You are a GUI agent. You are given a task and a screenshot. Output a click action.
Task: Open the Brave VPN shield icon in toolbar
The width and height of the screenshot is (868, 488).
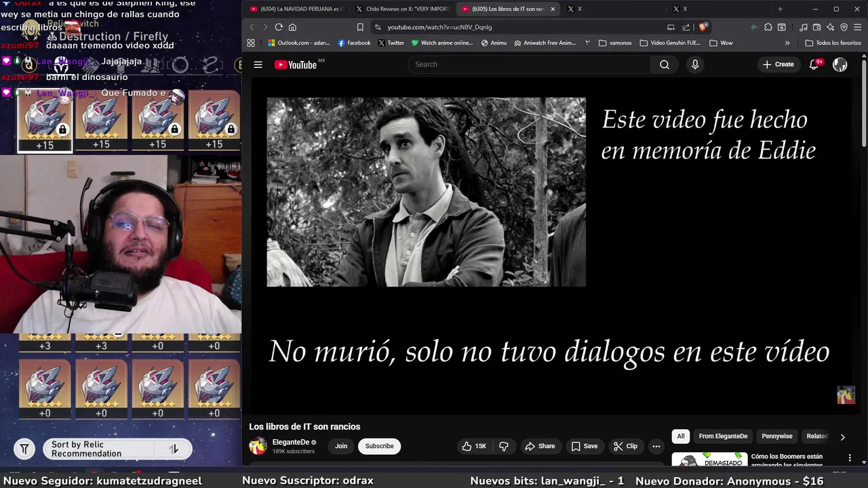[844, 27]
